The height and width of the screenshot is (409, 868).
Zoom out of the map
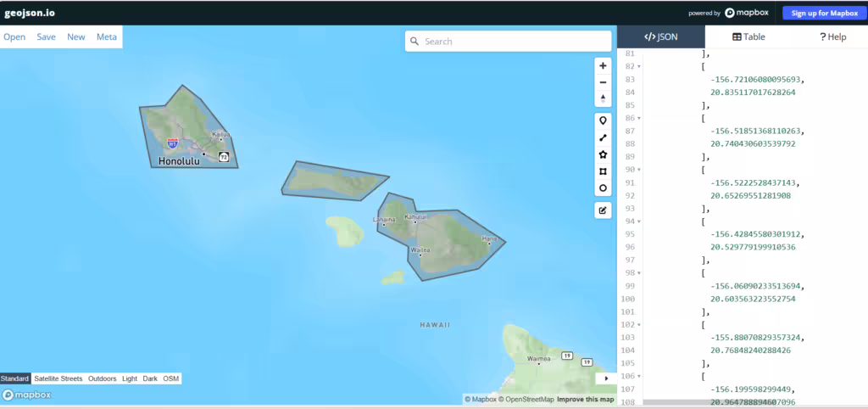pos(603,82)
